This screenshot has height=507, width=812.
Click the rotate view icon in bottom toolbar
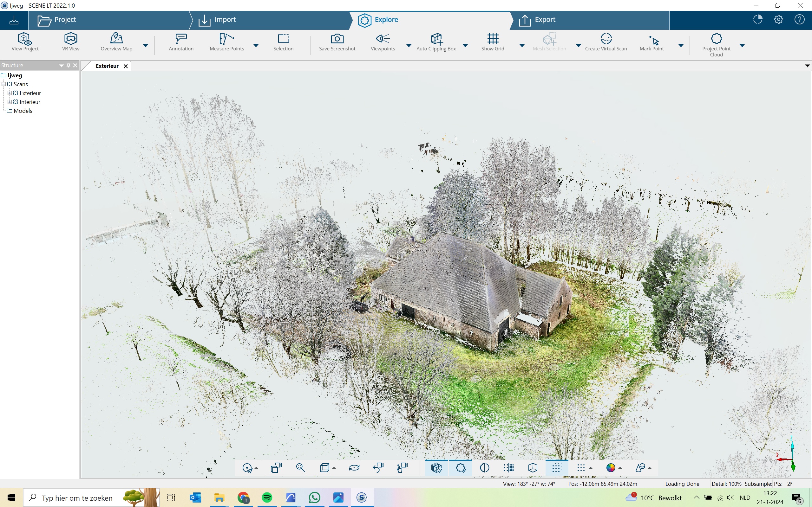[x=354, y=468]
